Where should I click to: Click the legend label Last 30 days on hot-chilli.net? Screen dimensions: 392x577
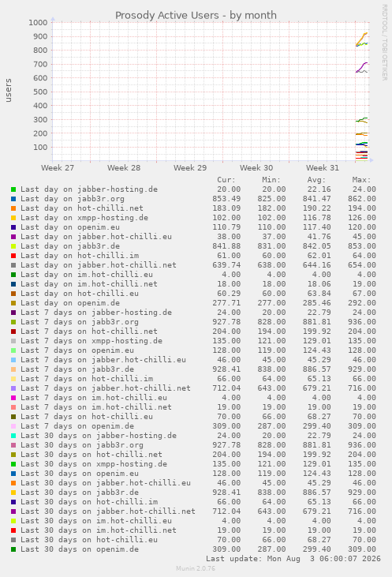coord(91,455)
